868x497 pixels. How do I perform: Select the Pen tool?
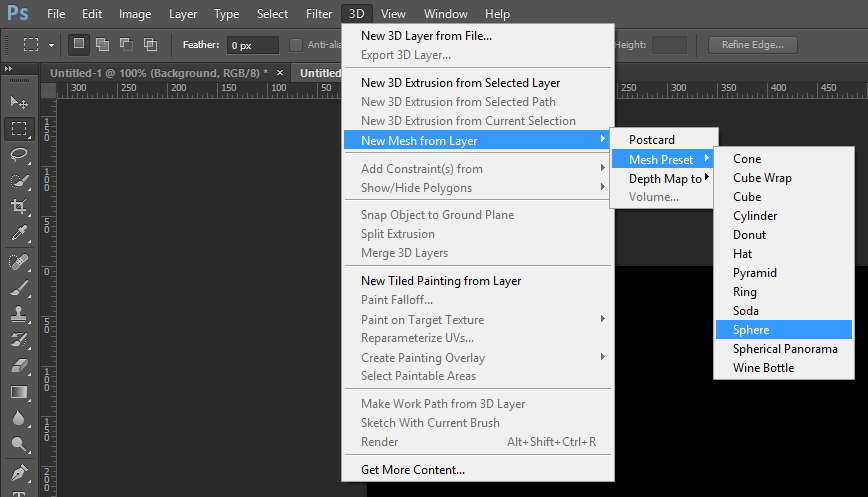(19, 473)
